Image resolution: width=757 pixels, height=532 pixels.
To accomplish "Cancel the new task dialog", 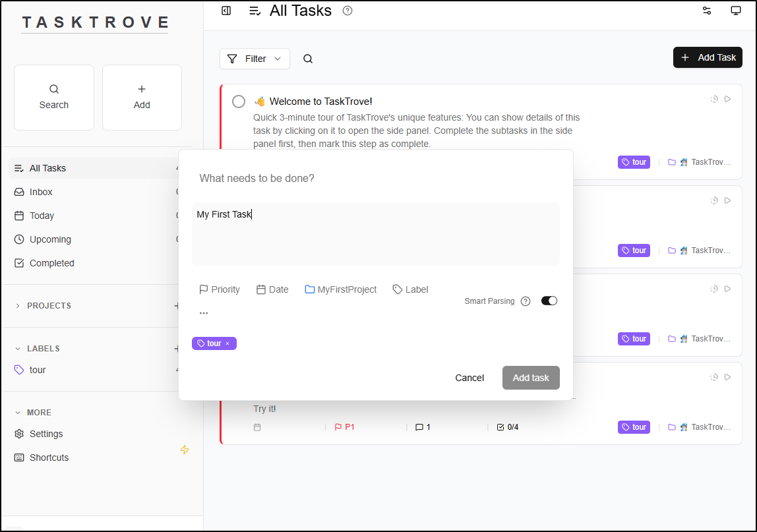I will click(x=469, y=378).
